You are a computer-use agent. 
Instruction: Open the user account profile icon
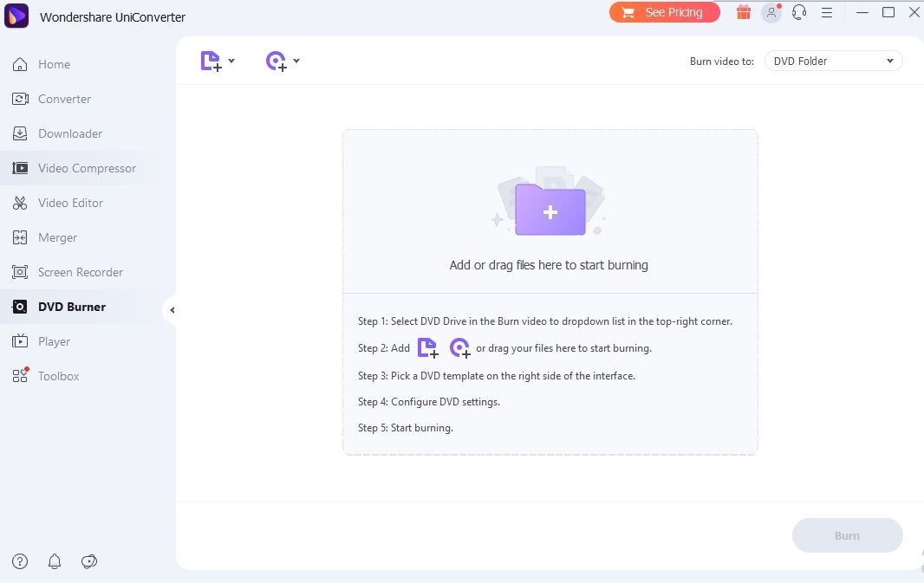[x=771, y=13]
